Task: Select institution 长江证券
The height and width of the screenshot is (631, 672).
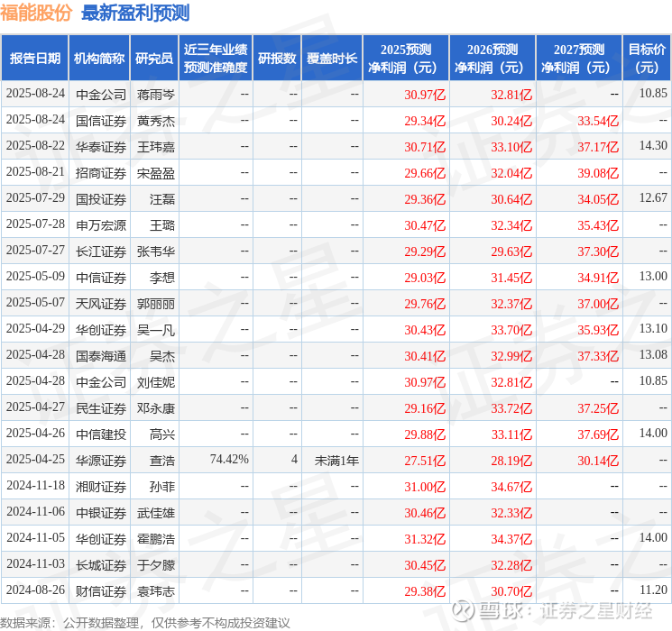Action: tap(101, 251)
